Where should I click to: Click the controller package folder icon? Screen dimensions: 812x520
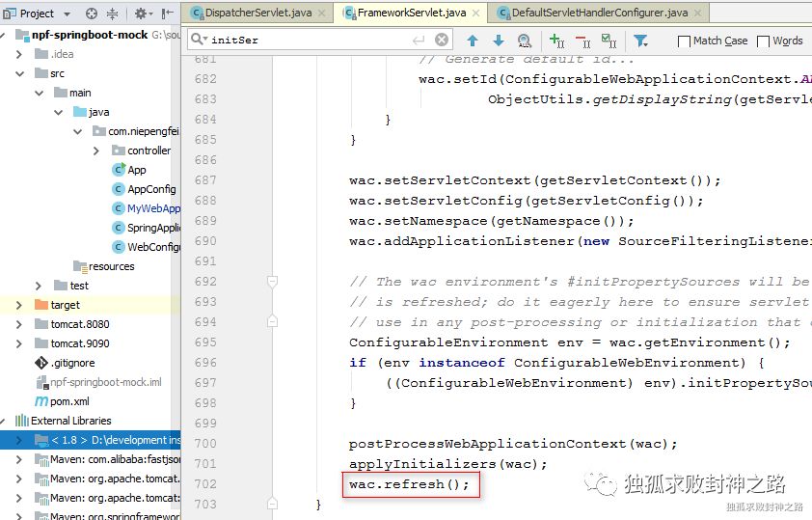click(119, 151)
